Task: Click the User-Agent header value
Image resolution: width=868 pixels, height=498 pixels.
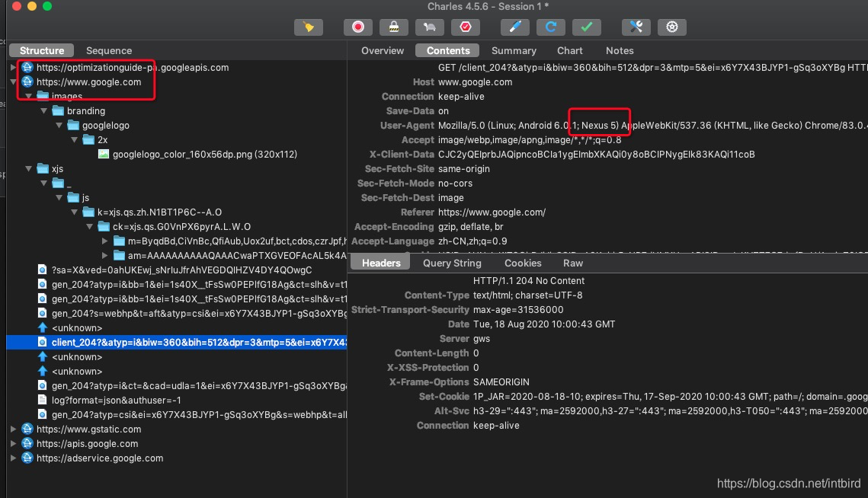Action: pos(652,125)
